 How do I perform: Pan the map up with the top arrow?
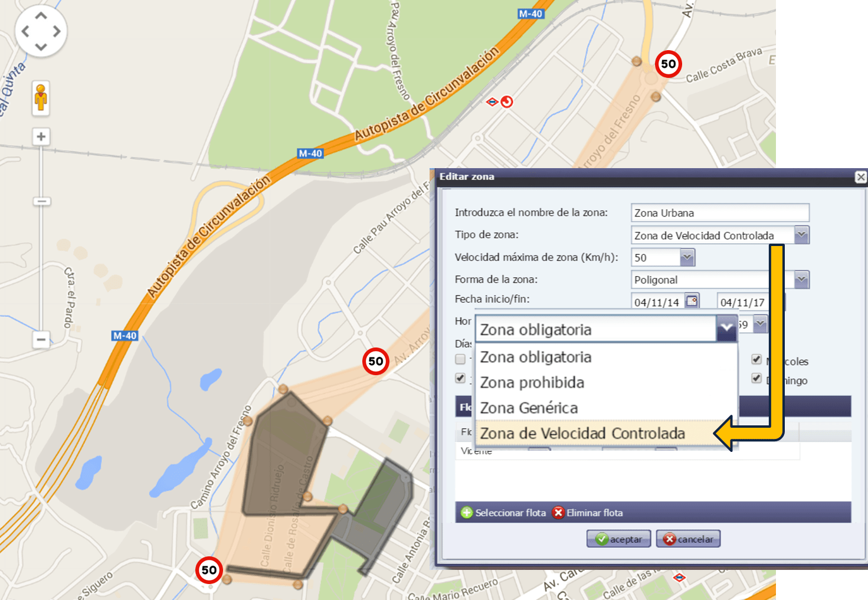[41, 16]
